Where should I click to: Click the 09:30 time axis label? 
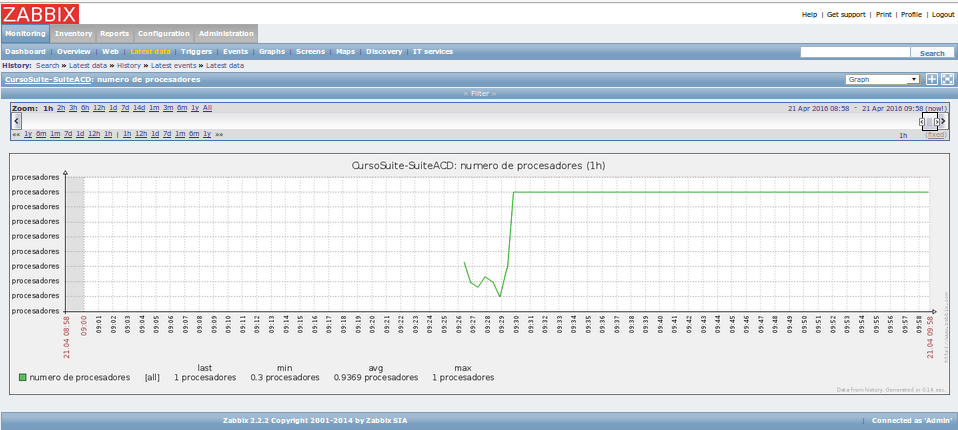pyautogui.click(x=515, y=325)
